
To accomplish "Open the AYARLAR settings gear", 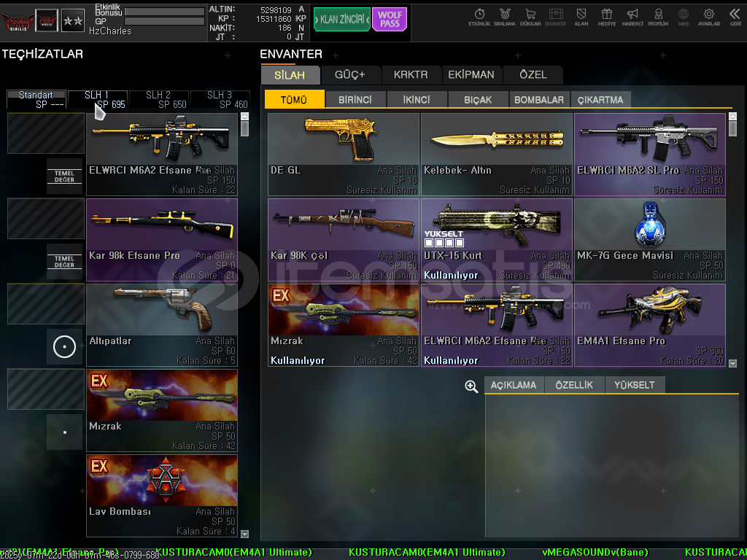I will tap(709, 17).
